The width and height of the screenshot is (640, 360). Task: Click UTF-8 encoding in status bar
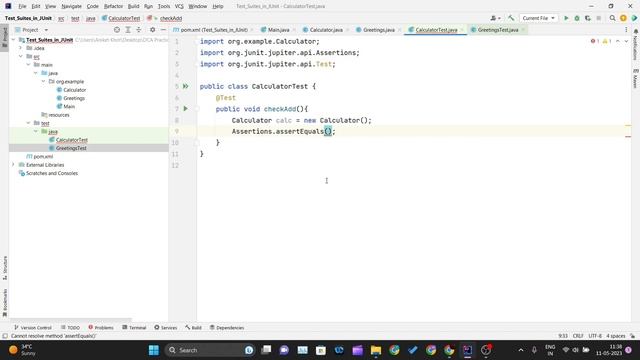coord(595,336)
